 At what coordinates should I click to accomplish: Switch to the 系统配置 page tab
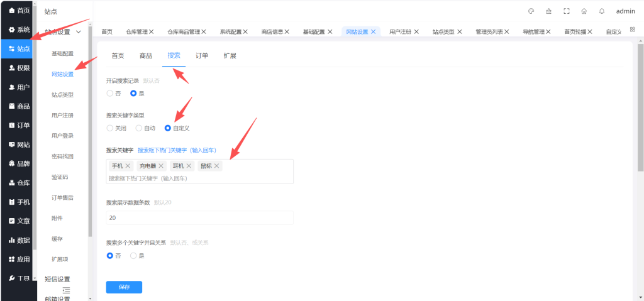tap(230, 31)
